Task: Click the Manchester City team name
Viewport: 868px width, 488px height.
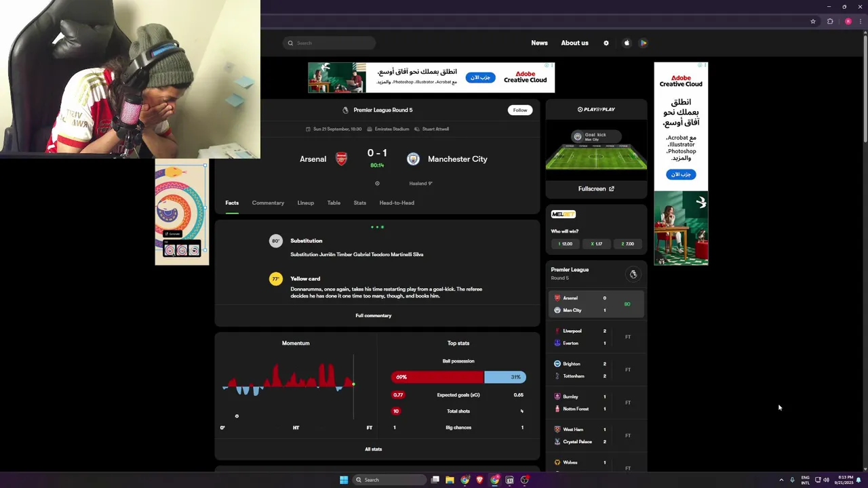Action: point(457,159)
